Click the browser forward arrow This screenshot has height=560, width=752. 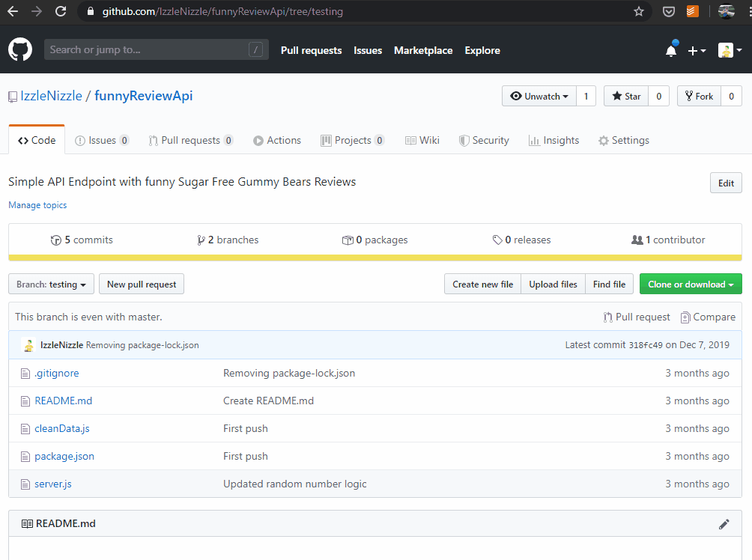click(37, 11)
